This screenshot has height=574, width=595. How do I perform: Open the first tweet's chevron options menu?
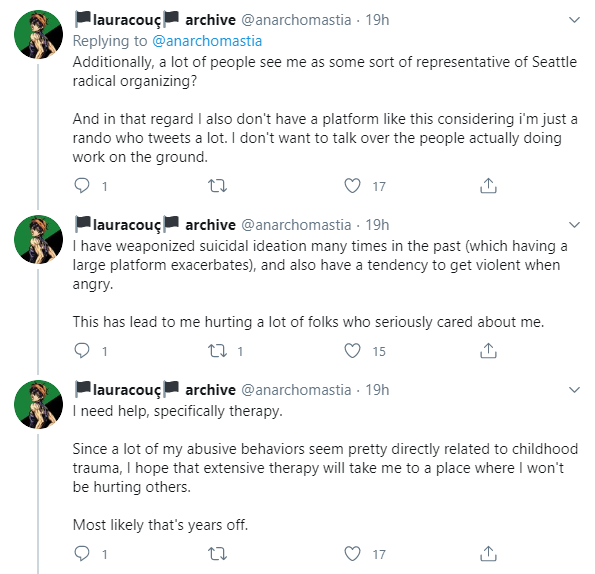click(x=575, y=20)
